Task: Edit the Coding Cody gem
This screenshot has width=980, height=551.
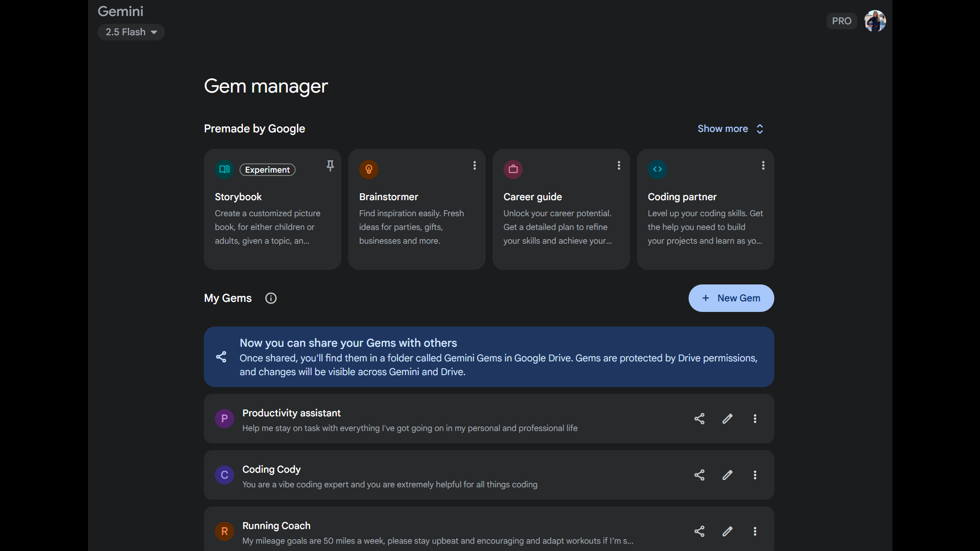Action: pyautogui.click(x=727, y=475)
